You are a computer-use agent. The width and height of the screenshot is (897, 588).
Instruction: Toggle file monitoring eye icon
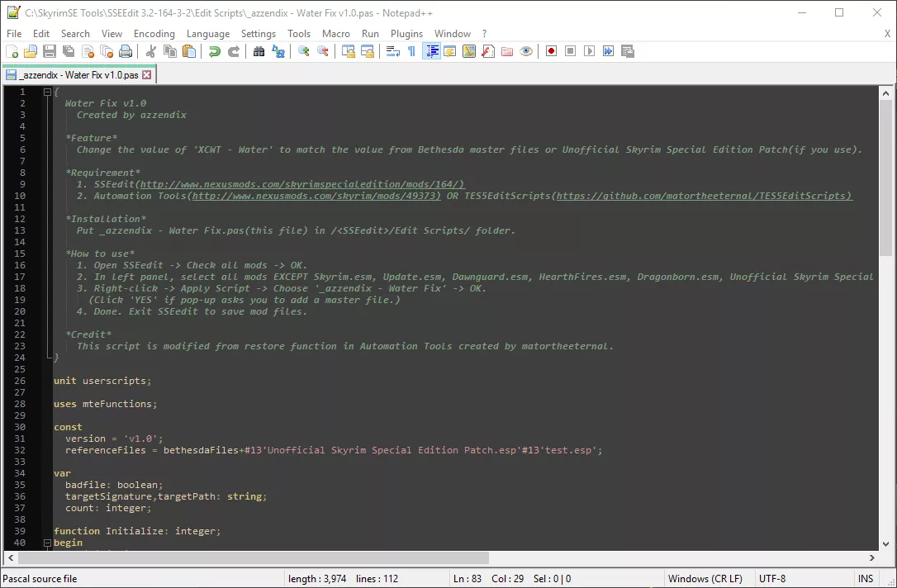pyautogui.click(x=526, y=51)
